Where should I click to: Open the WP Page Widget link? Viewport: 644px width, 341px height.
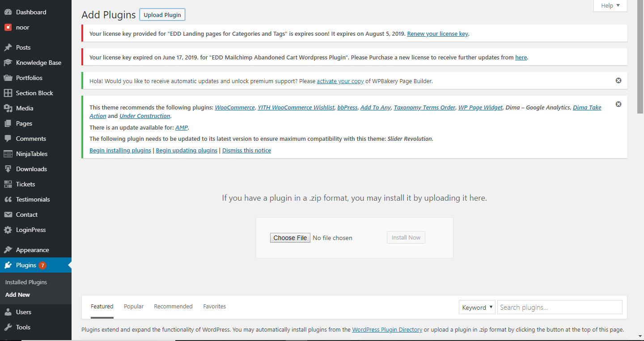point(480,107)
